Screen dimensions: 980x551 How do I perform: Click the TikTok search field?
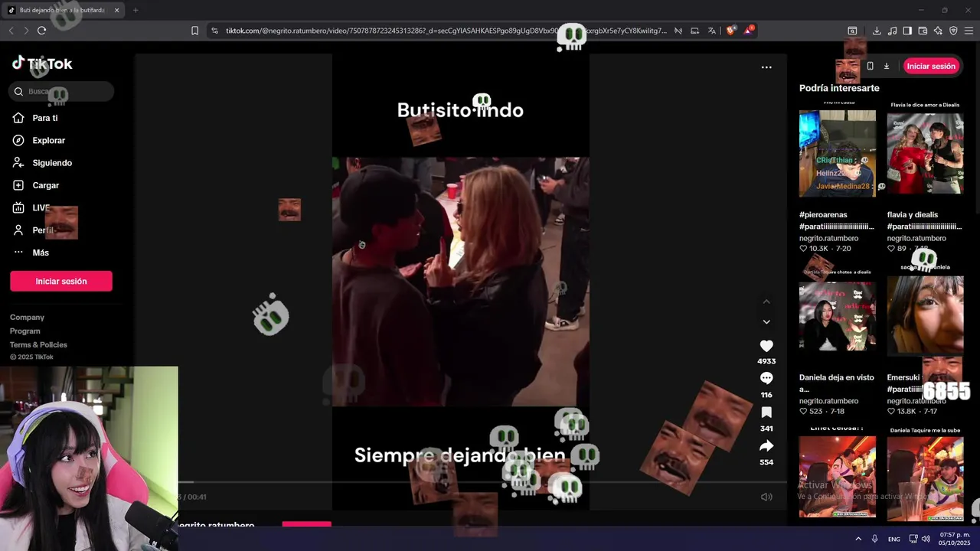[61, 91]
